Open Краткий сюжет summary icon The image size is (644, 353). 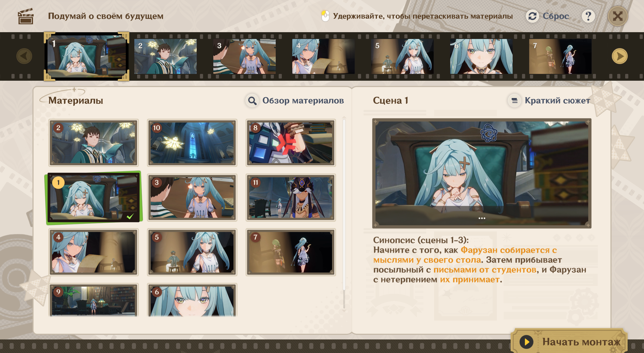click(514, 101)
